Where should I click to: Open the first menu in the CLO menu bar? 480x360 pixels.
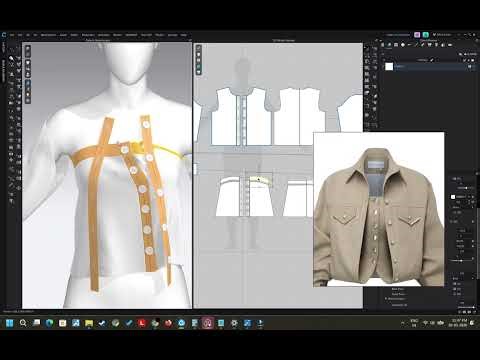click(x=12, y=35)
